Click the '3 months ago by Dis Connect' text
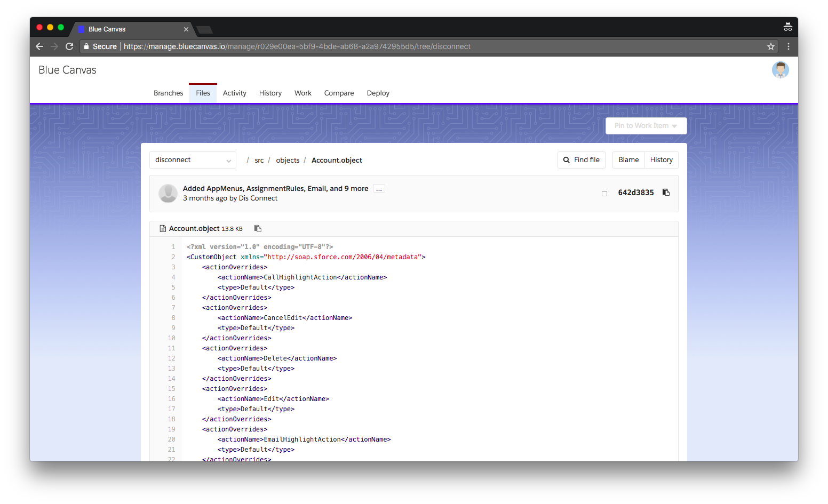Screen dimensions: 828x504 230,198
